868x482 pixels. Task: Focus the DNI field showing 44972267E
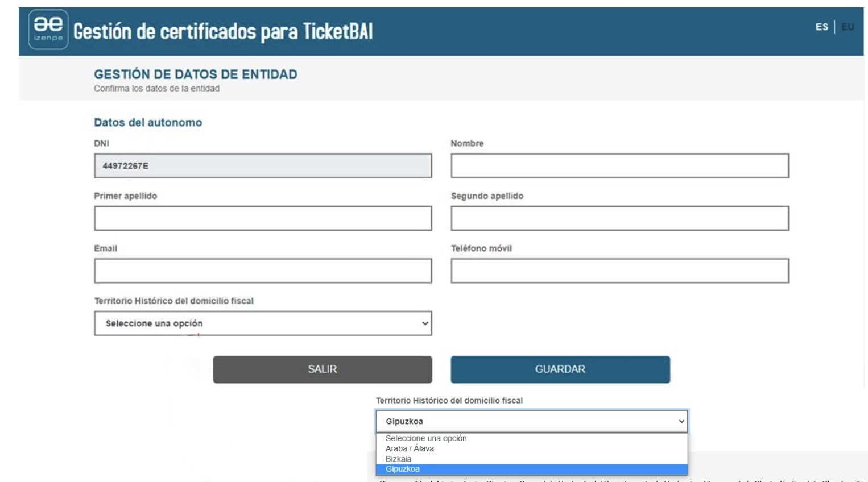click(263, 166)
